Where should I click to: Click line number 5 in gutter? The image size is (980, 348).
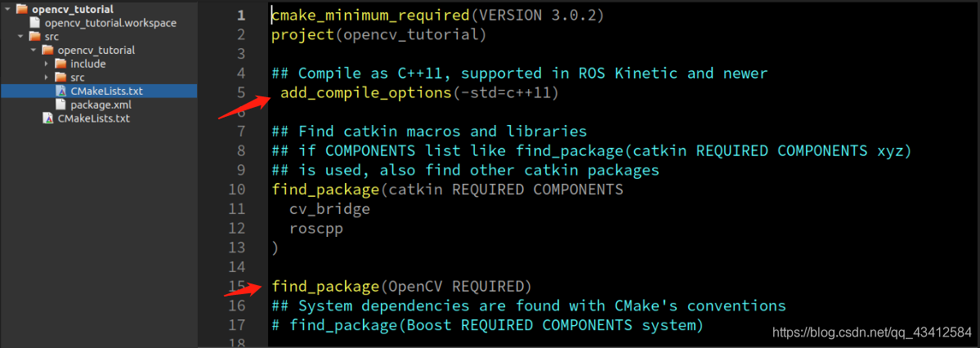242,93
